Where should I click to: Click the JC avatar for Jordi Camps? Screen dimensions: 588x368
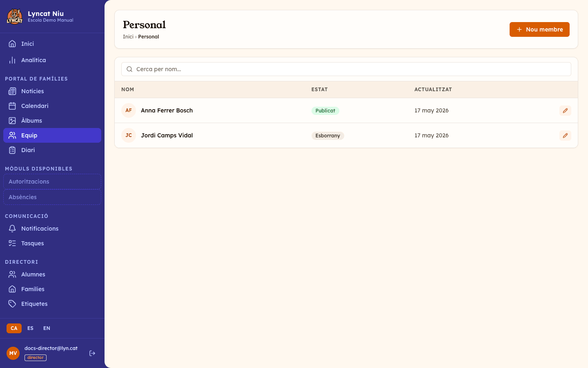pos(129,135)
